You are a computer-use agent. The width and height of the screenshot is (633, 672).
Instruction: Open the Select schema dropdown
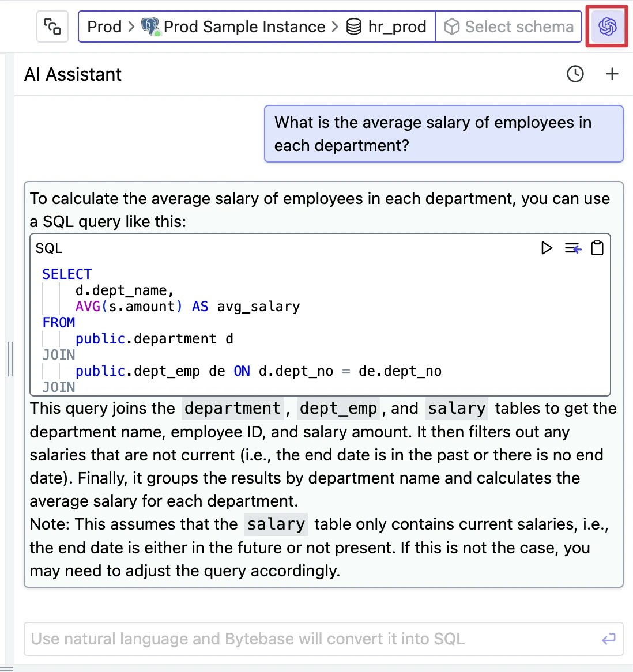point(508,26)
